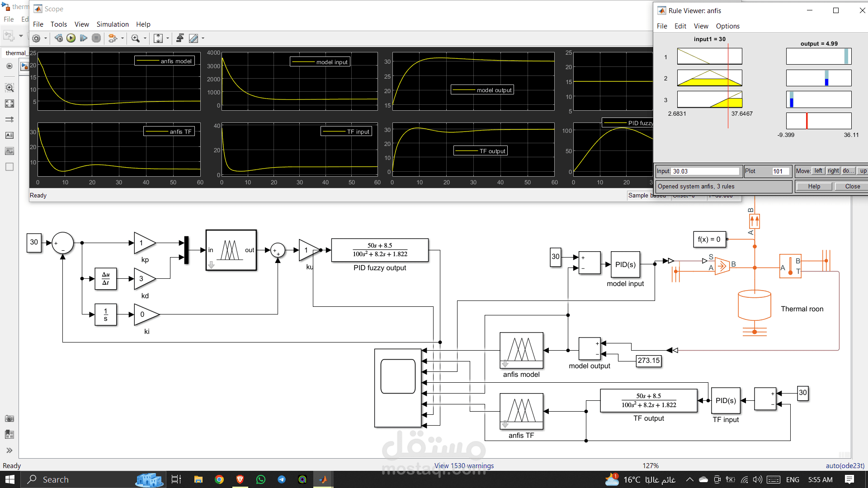Click the Help button in Rule Viewer

pyautogui.click(x=814, y=186)
